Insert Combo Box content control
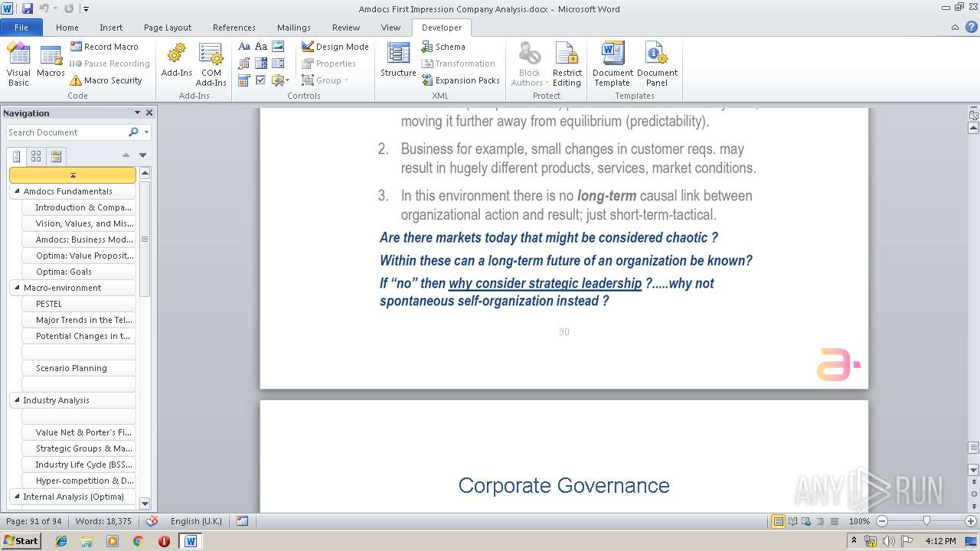 pyautogui.click(x=261, y=64)
